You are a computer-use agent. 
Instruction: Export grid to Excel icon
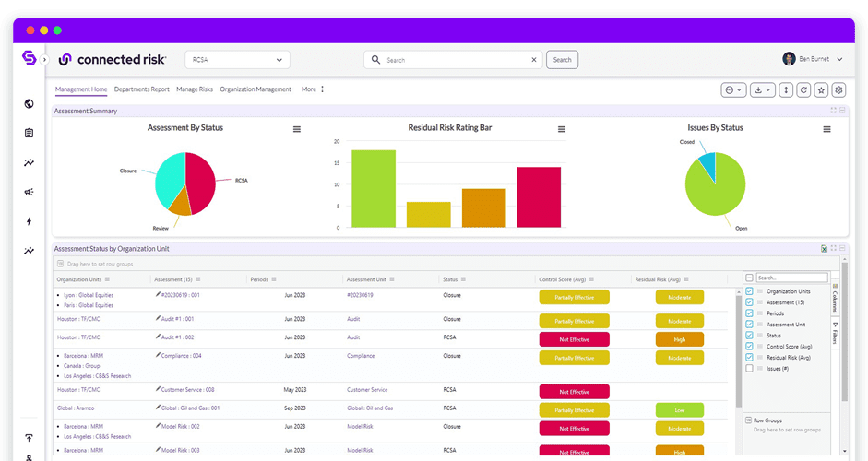point(825,249)
